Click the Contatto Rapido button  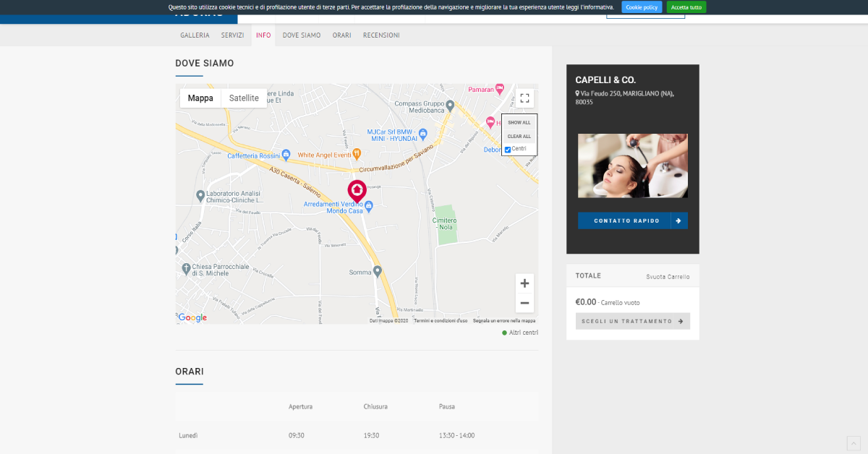tap(633, 220)
